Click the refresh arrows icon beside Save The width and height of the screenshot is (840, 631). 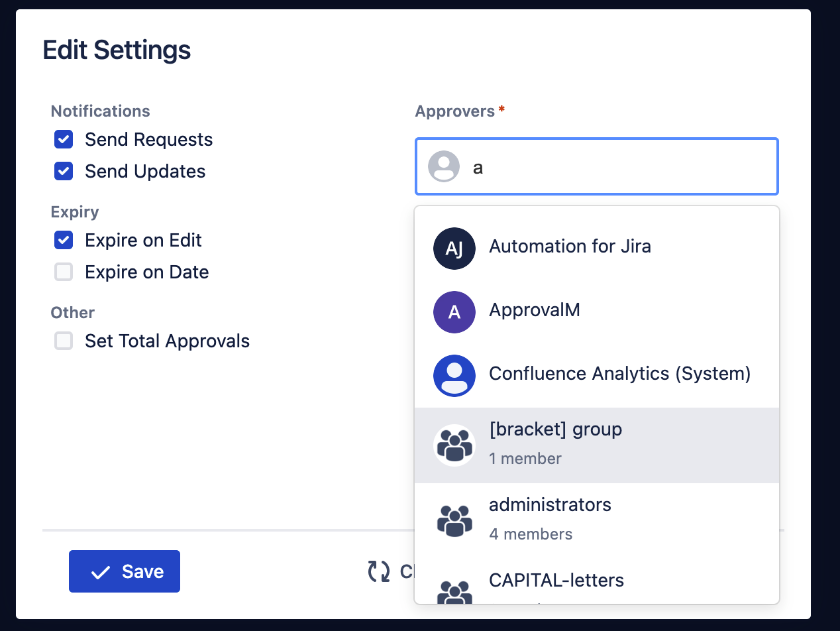click(x=379, y=571)
